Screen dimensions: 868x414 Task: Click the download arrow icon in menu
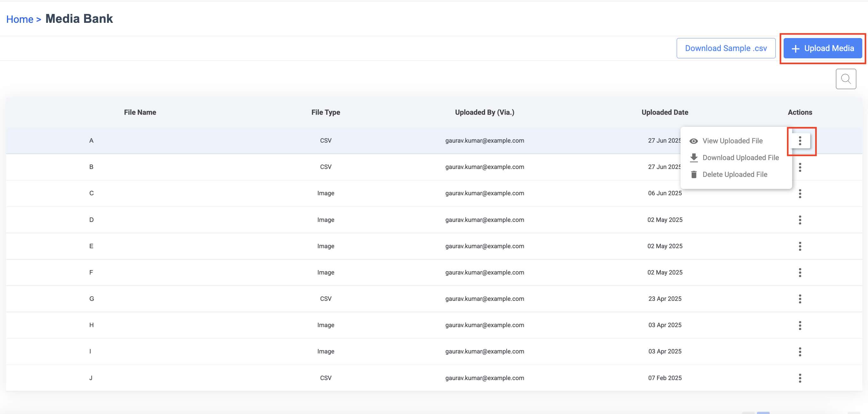coord(694,158)
